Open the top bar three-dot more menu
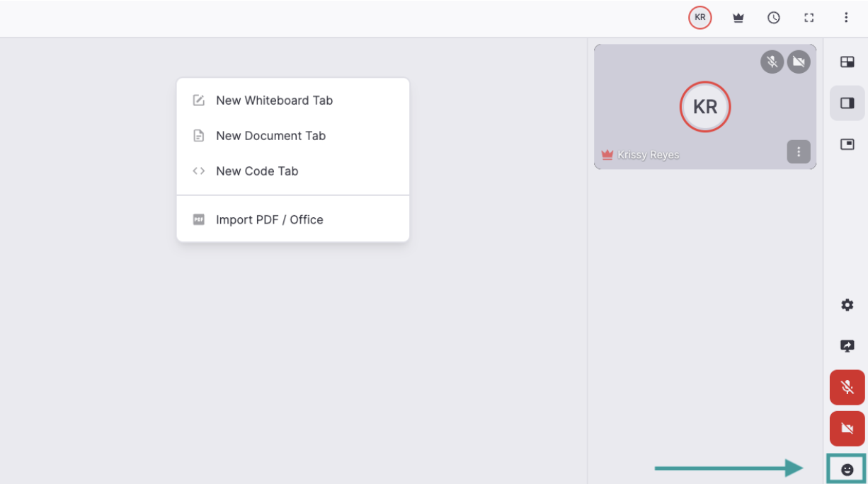Screen dimensions: 868x484 tap(846, 18)
